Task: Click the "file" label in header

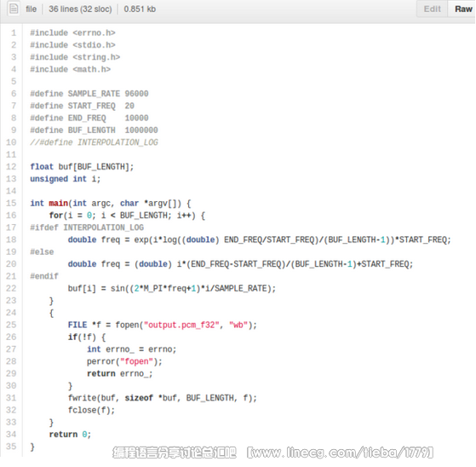Action: (31, 9)
